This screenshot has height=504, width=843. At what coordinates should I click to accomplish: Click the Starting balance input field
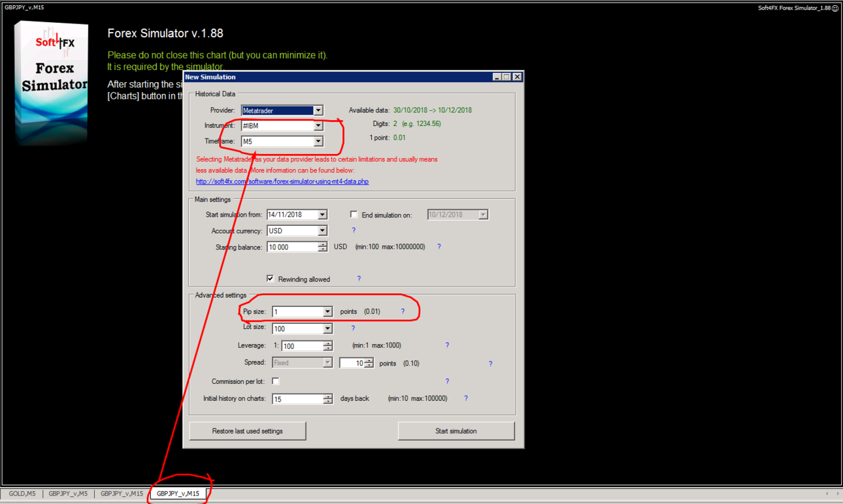(291, 247)
